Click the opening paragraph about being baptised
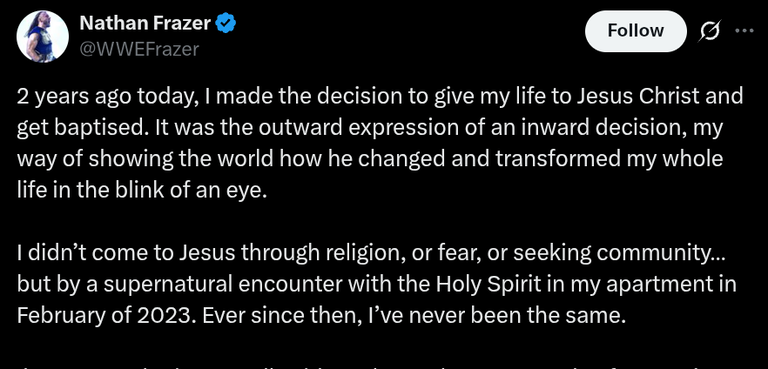The image size is (768, 369). tap(380, 143)
